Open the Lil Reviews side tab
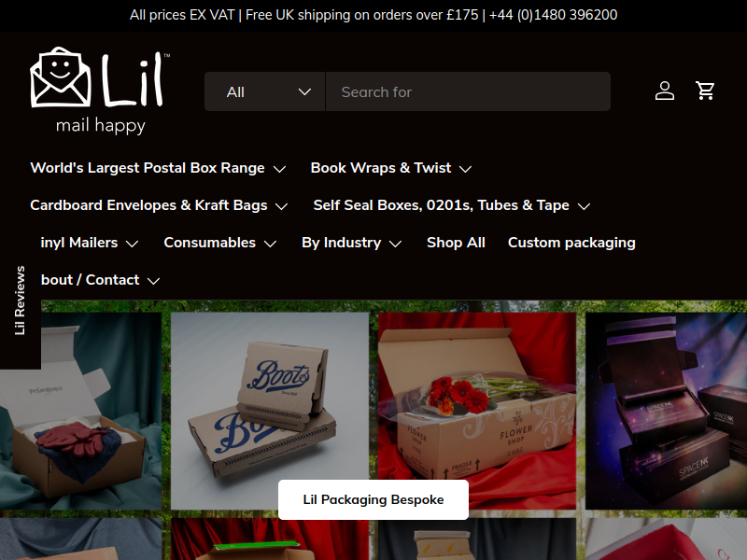The image size is (747, 560). [x=20, y=301]
